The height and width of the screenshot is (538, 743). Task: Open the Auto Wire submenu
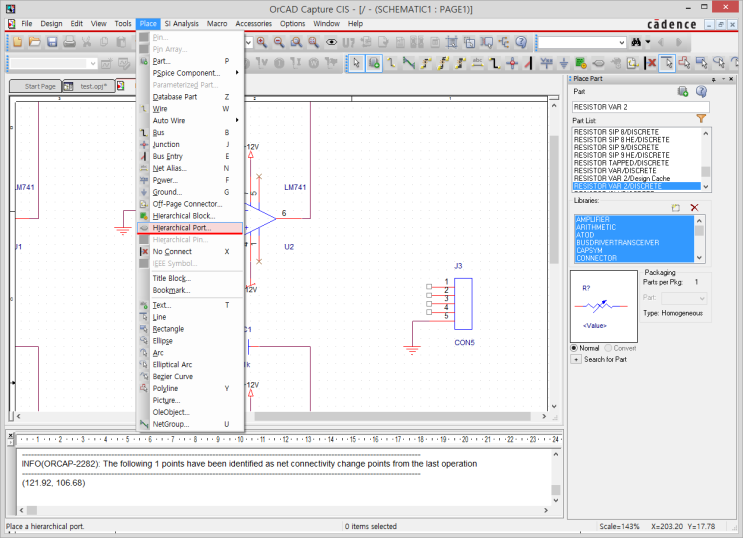192,120
